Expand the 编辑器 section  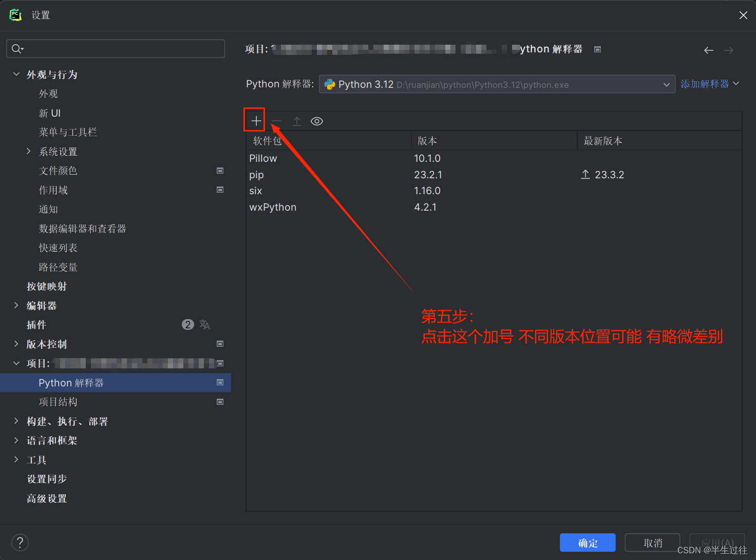16,305
